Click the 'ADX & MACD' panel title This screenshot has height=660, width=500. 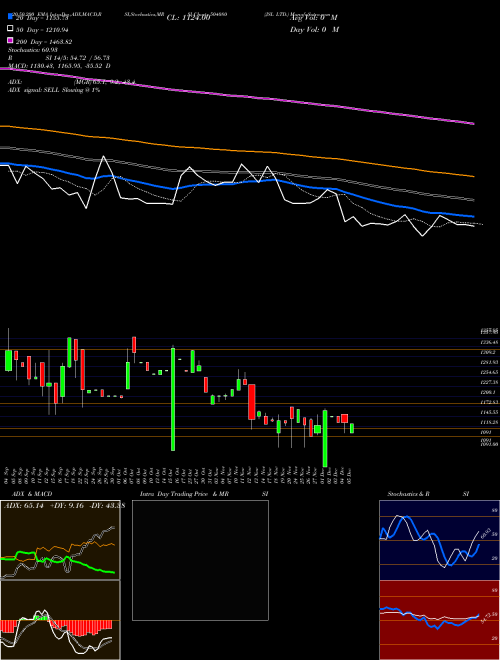coord(32,494)
